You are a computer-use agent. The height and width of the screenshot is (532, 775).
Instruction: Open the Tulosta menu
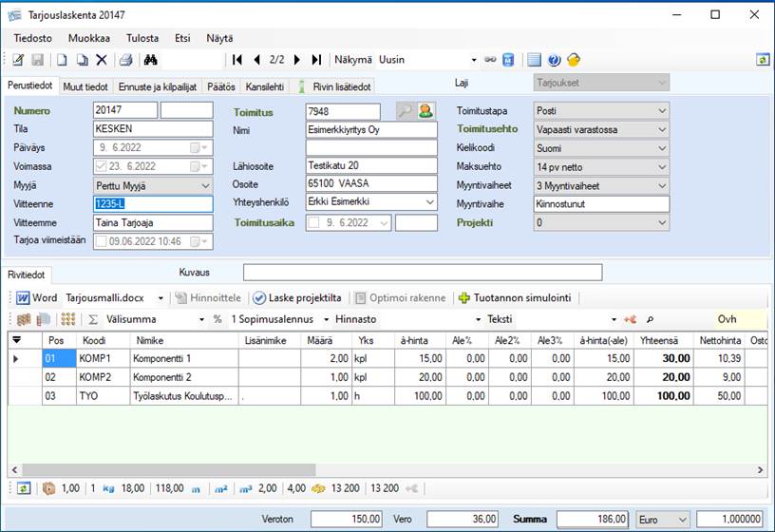142,38
